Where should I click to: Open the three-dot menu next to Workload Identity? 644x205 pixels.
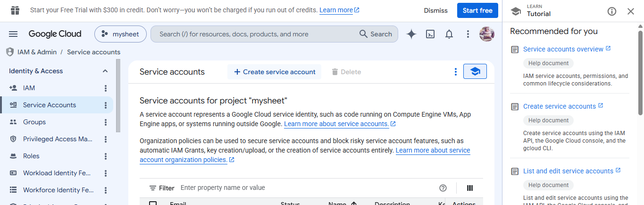point(106,173)
